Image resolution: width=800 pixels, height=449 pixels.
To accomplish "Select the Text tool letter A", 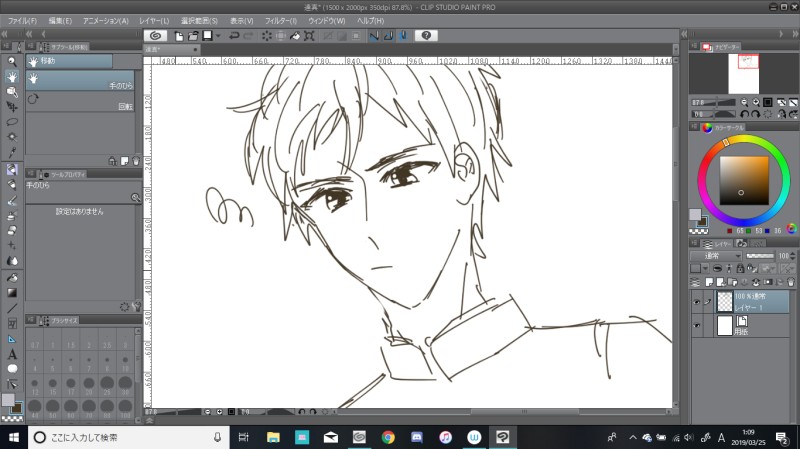I will (12, 354).
